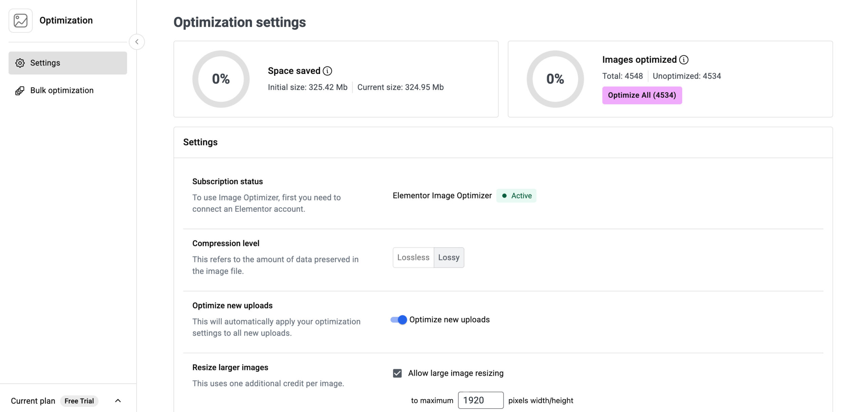Screen dimensions: 868x412
Task: Select the Lossless compression option
Action: tap(413, 257)
